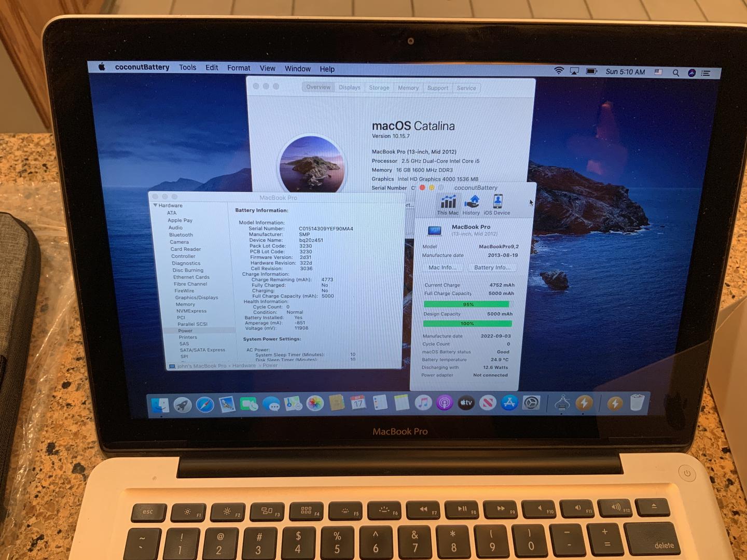The height and width of the screenshot is (560, 747).
Task: Open System Preferences from the Dock
Action: pos(531,403)
